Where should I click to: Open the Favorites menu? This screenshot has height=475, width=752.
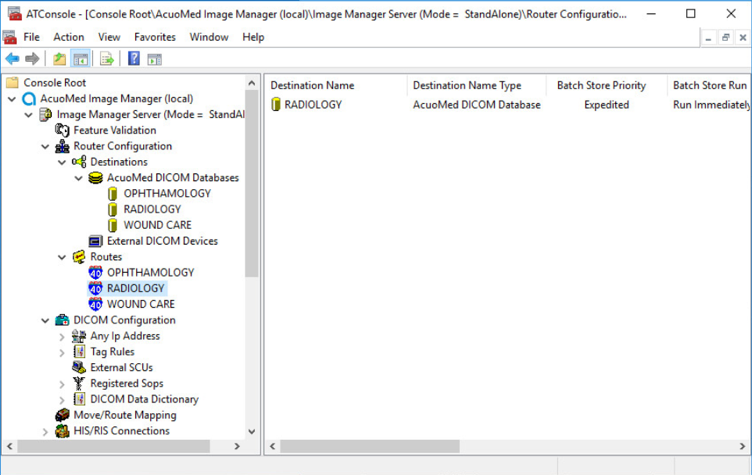tap(155, 37)
